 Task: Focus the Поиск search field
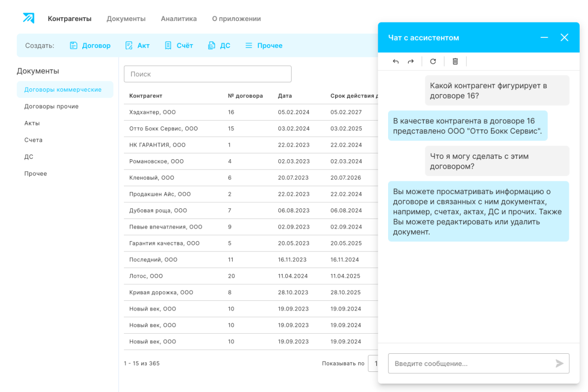(x=208, y=74)
